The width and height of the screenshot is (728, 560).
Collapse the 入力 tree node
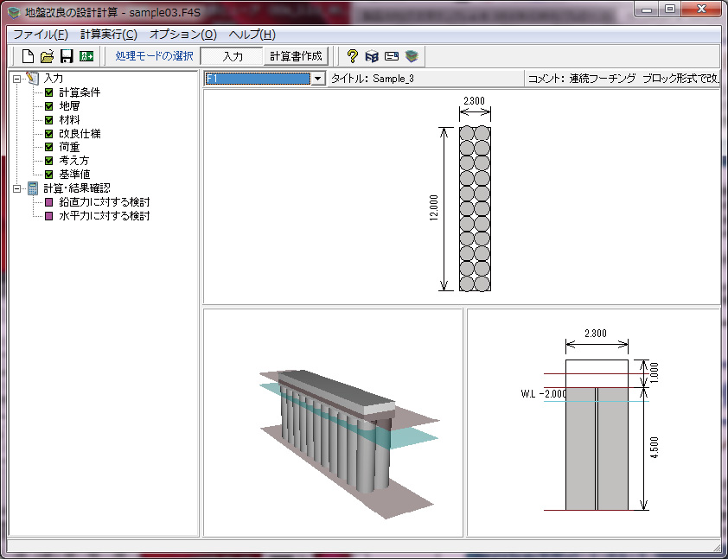(x=17, y=79)
